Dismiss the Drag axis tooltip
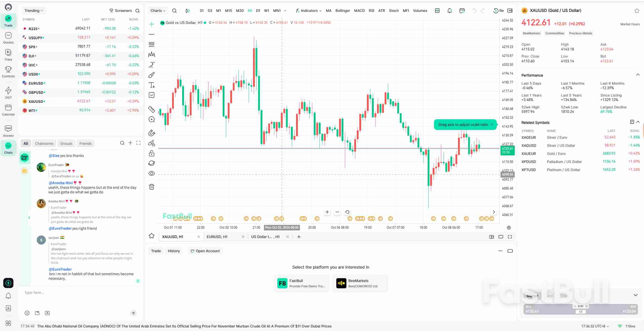Screen dimensions: 644x331 pyautogui.click(x=492, y=125)
